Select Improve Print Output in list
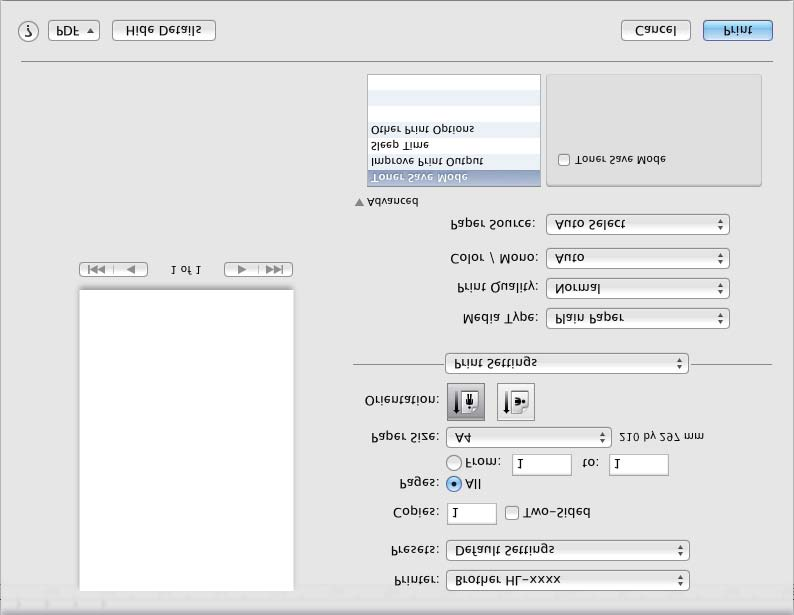The width and height of the screenshot is (794, 615). 454,161
